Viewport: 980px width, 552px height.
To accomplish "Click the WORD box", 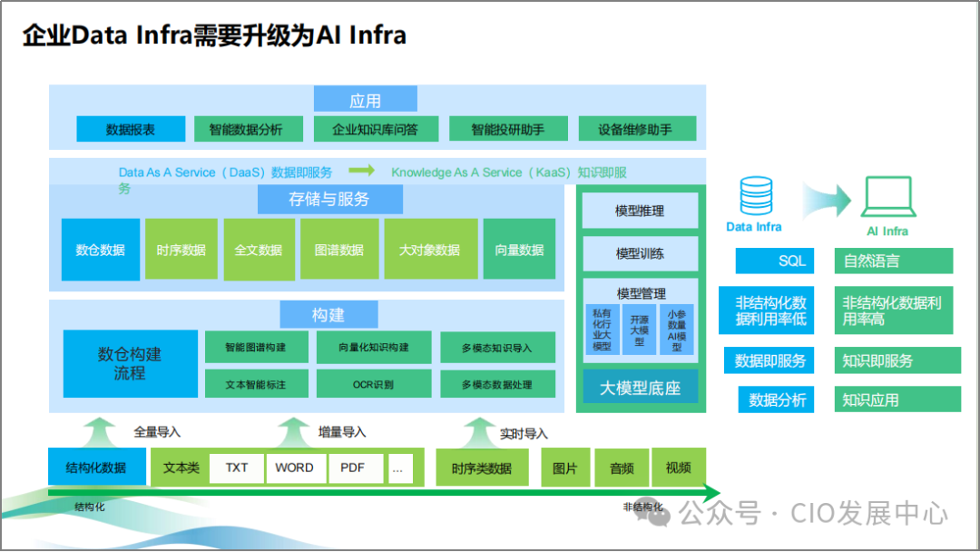I will (295, 468).
